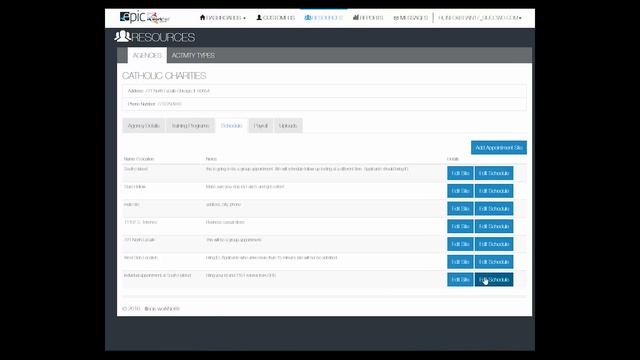The height and width of the screenshot is (360, 640).
Task: Click Edit Schedule for the 721 North Lasalle row
Action: point(494,244)
